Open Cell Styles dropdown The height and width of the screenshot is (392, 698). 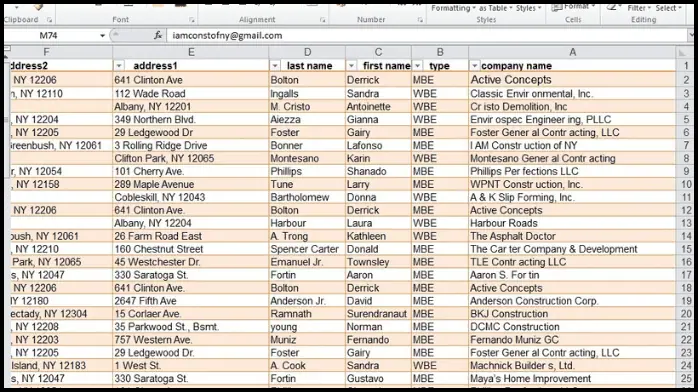528,8
